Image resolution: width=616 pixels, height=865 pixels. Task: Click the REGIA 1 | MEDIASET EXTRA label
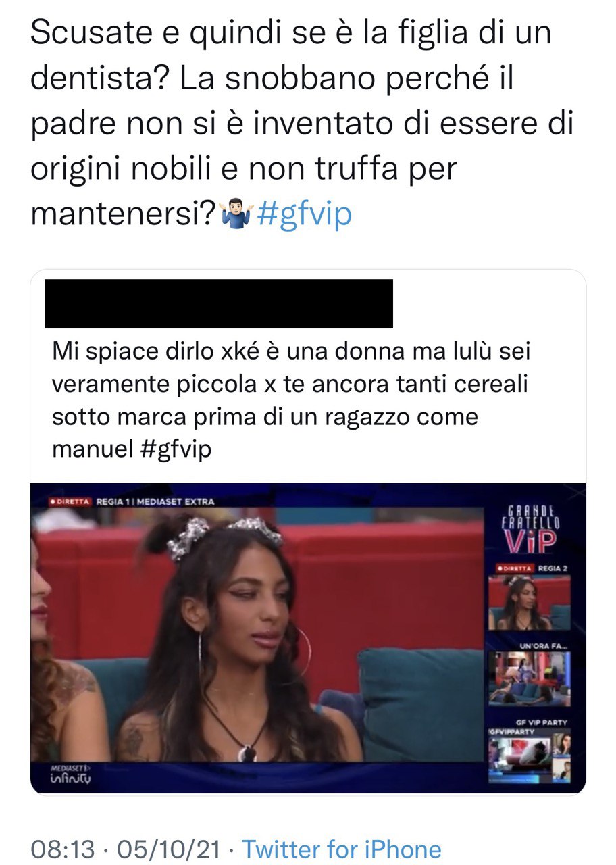click(155, 502)
